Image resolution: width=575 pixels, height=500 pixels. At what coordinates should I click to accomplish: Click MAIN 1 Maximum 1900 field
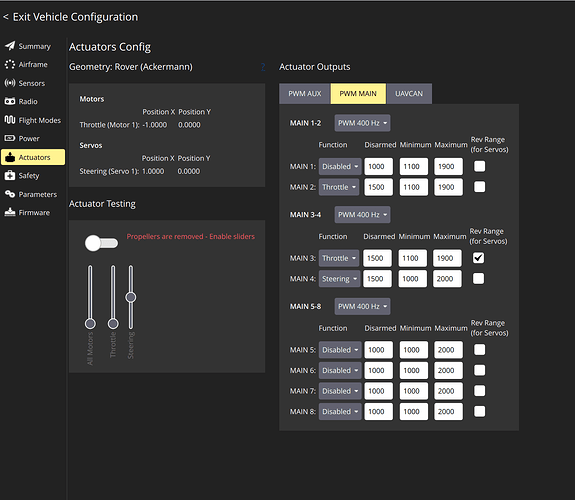point(448,167)
